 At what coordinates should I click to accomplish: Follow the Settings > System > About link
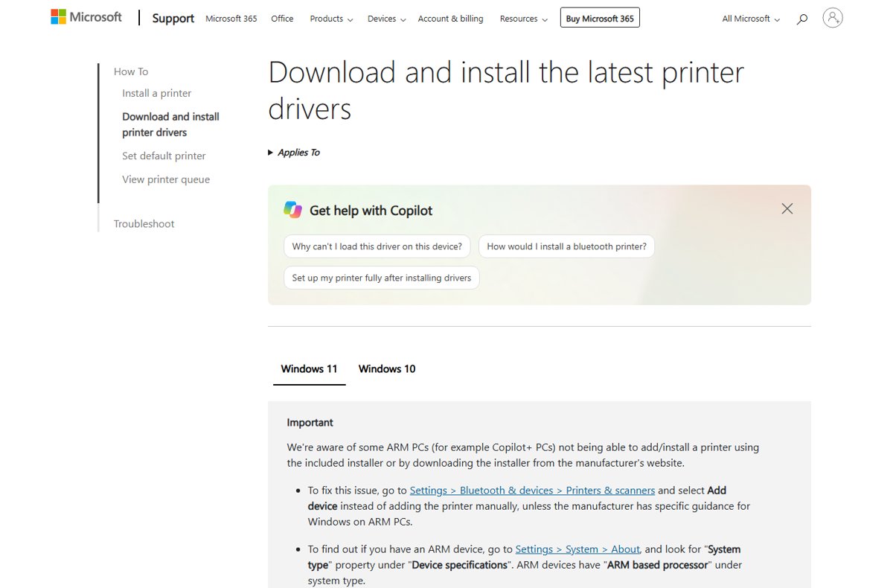point(577,549)
